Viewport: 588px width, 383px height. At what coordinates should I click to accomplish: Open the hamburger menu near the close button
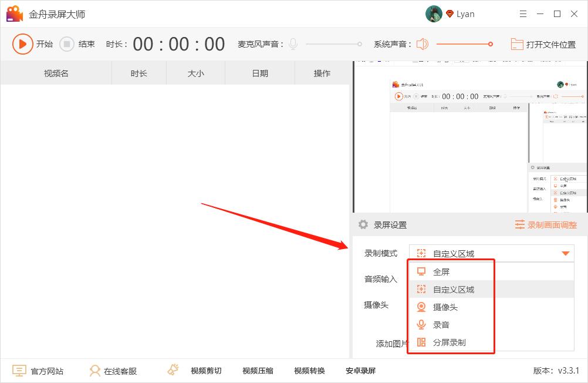point(523,14)
